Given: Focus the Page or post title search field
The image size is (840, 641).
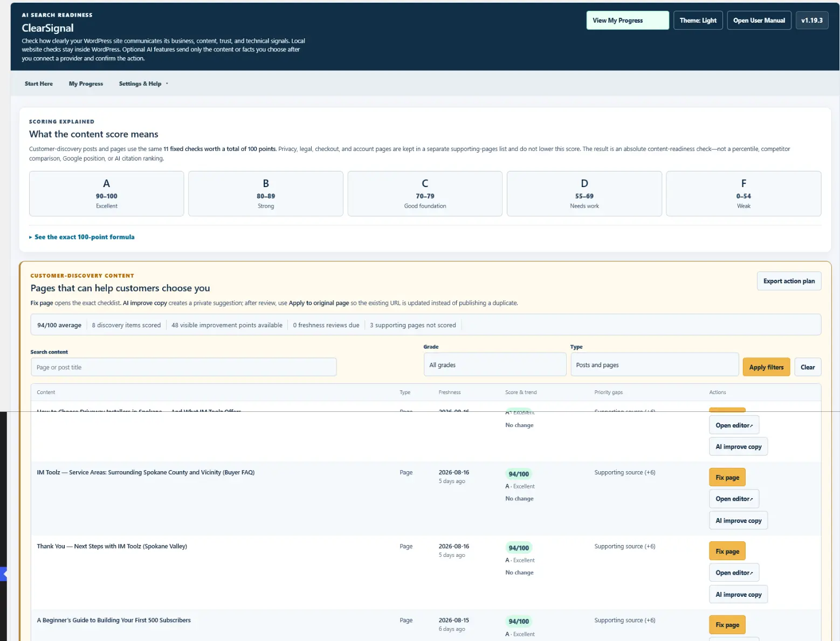Looking at the screenshot, I should point(184,367).
